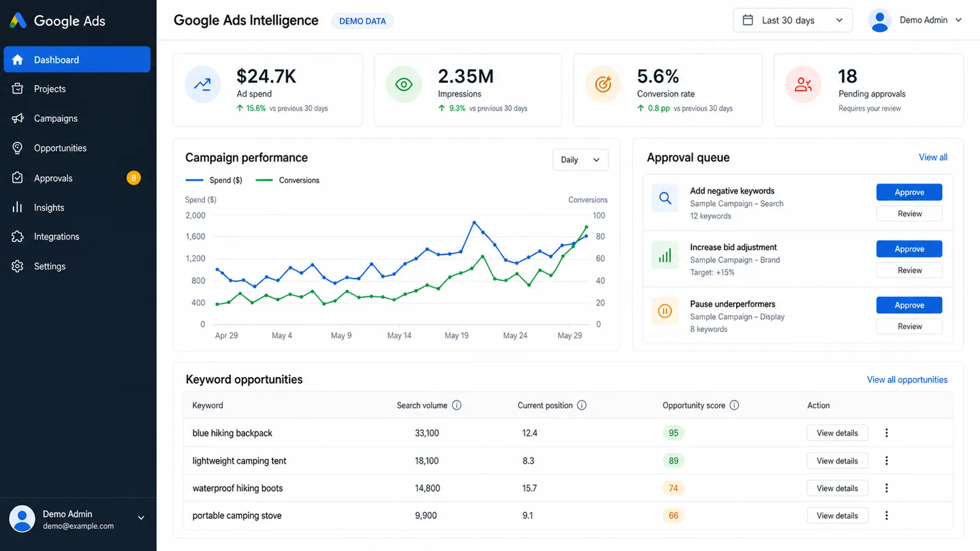The height and width of the screenshot is (551, 980).
Task: Click the Conversions green legend entry
Action: point(287,180)
